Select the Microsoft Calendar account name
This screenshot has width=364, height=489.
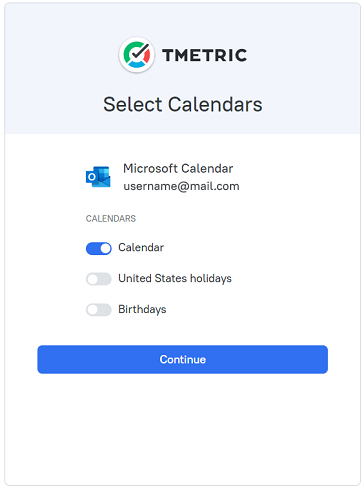pos(178,169)
